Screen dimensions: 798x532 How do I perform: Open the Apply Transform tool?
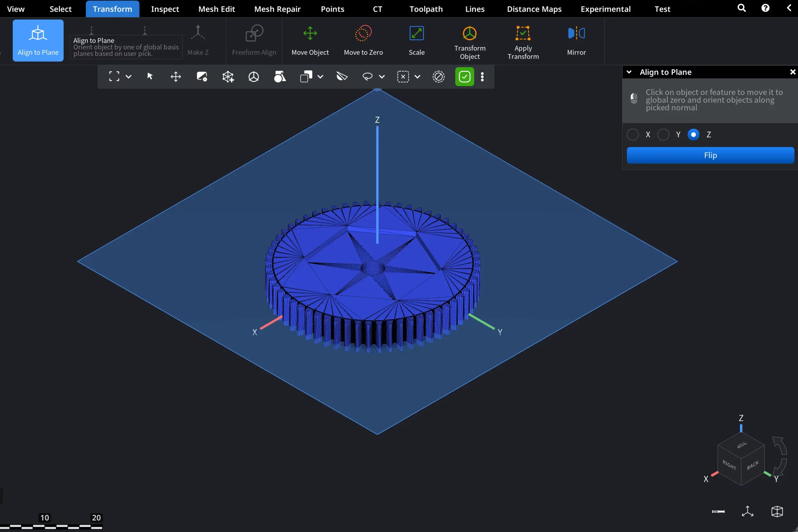pos(523,34)
